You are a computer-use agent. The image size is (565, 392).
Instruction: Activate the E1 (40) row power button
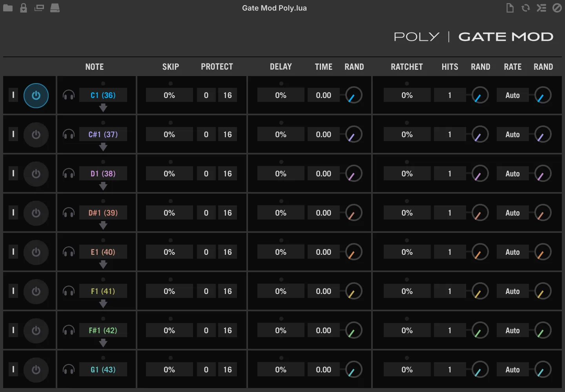coord(36,252)
